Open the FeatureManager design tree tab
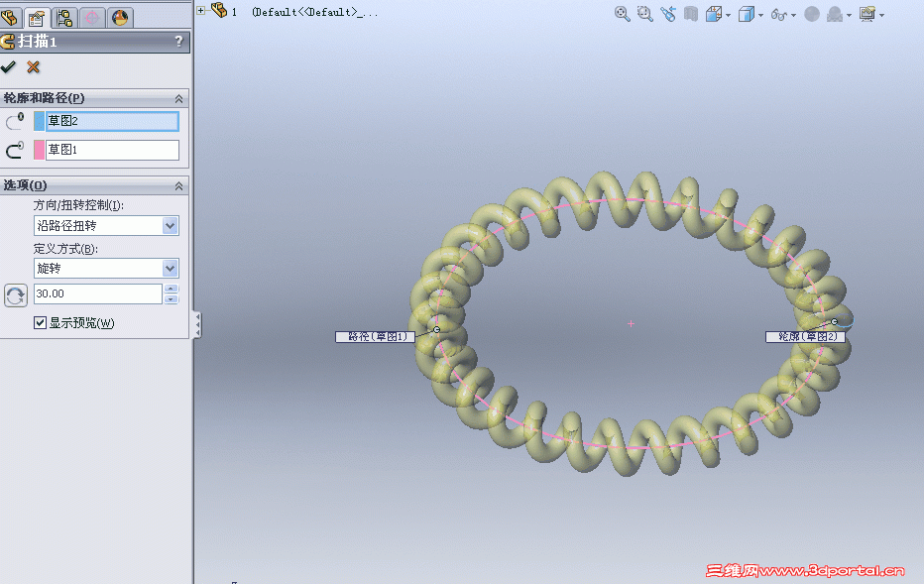 [10, 18]
